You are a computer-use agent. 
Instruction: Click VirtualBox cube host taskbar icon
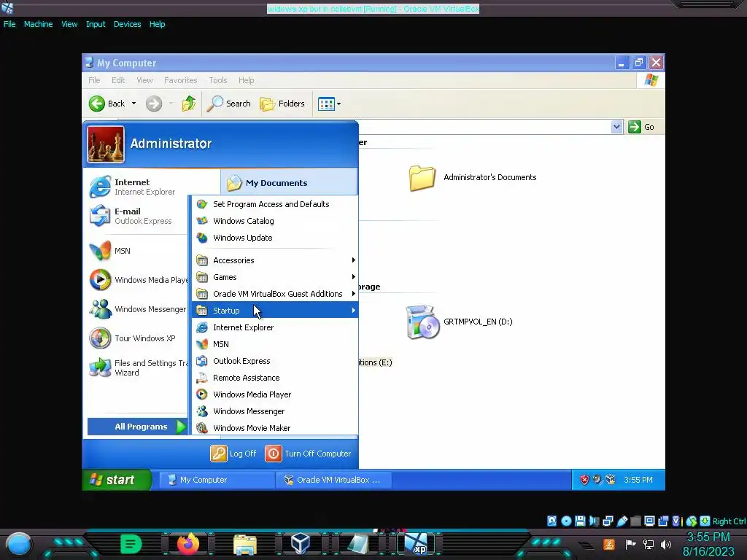coord(301,542)
